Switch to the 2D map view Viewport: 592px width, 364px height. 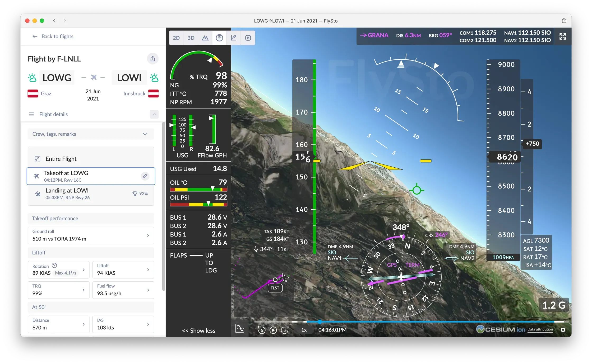[x=176, y=38]
